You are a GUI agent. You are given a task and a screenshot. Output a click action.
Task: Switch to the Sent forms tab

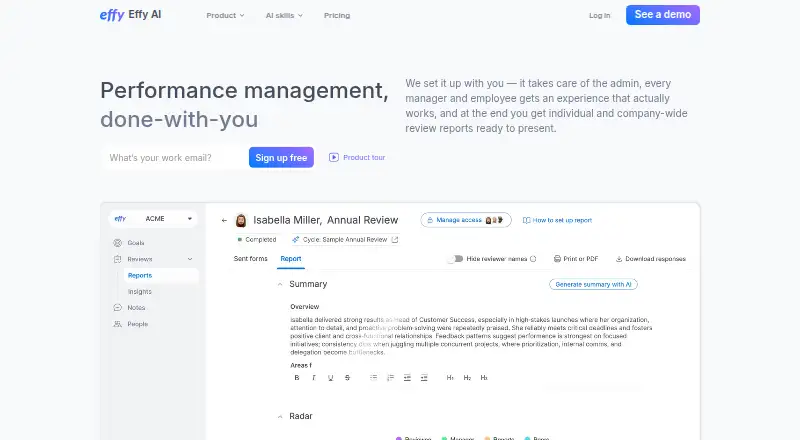click(251, 259)
